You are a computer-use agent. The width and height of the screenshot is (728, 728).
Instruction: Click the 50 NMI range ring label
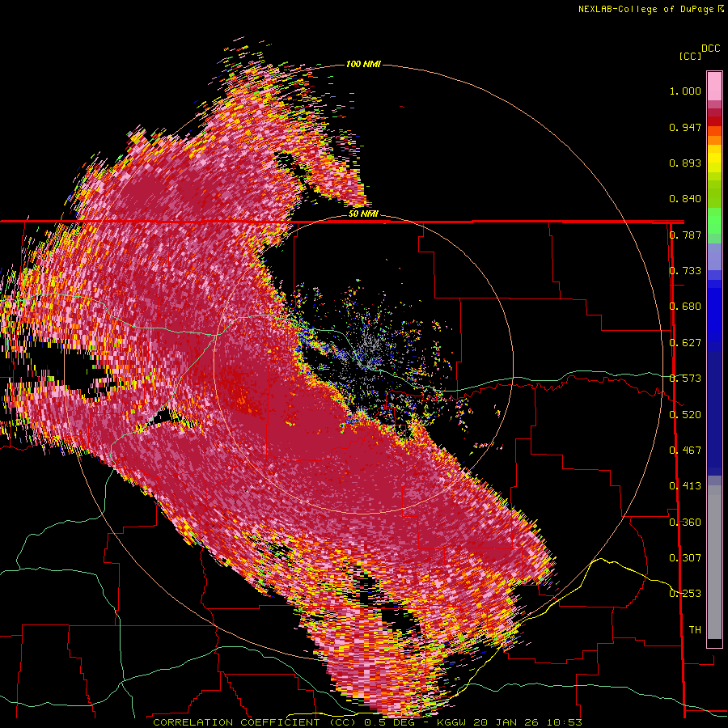(x=363, y=214)
